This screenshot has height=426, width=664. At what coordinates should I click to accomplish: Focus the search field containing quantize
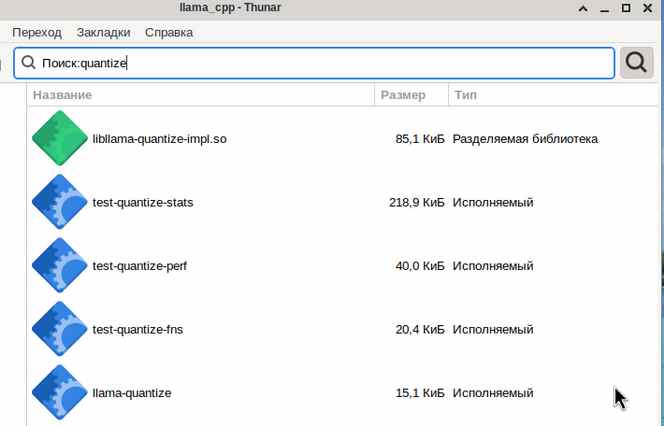point(314,63)
